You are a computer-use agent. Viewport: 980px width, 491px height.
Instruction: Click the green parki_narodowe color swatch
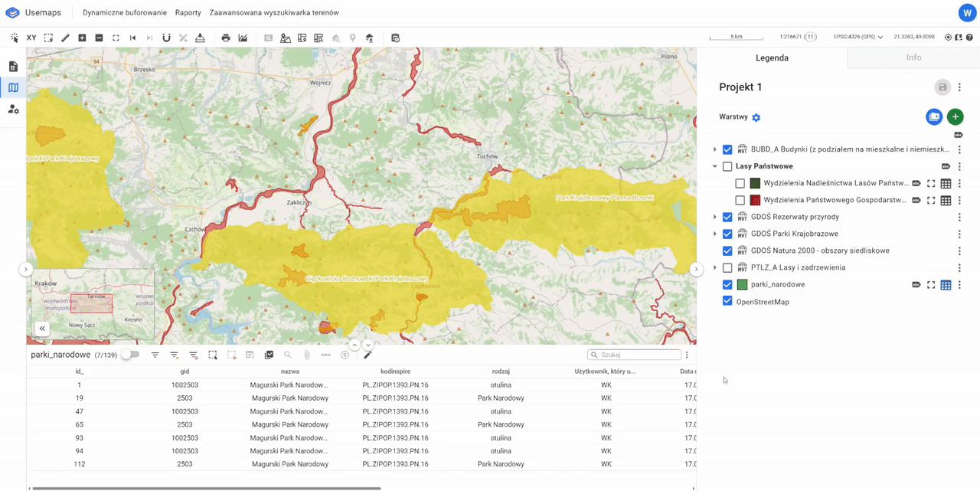click(x=741, y=285)
